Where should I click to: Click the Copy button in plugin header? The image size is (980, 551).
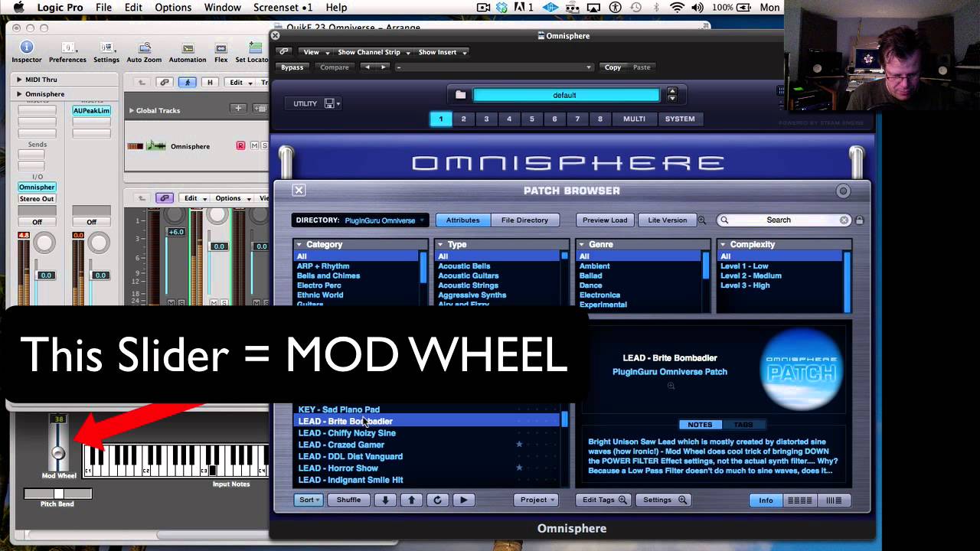coord(612,67)
